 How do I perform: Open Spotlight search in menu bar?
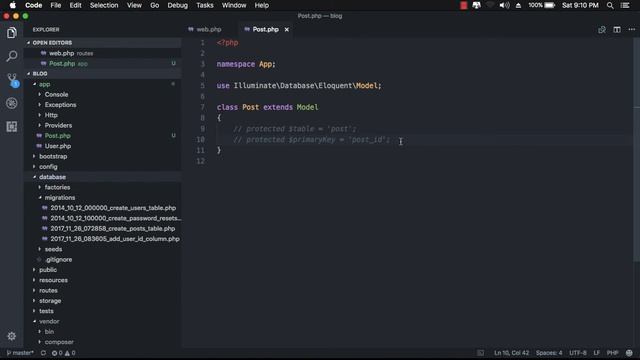pos(610,5)
